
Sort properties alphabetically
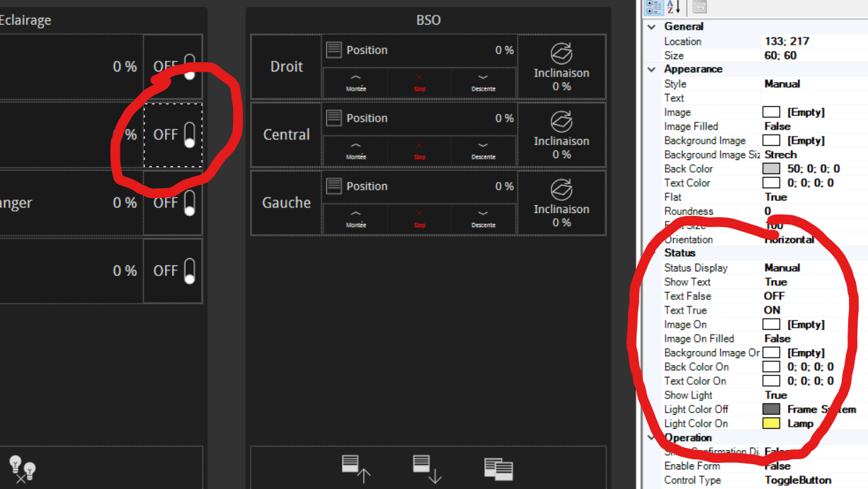(x=672, y=7)
